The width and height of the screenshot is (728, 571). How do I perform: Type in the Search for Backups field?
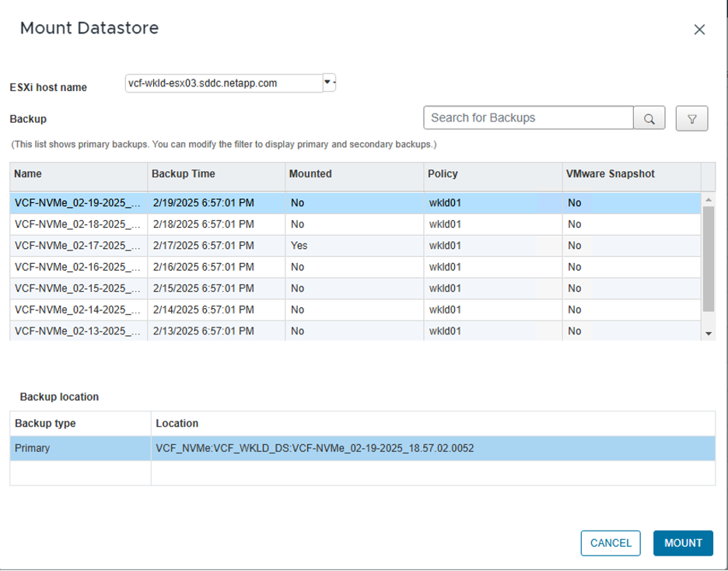point(528,118)
